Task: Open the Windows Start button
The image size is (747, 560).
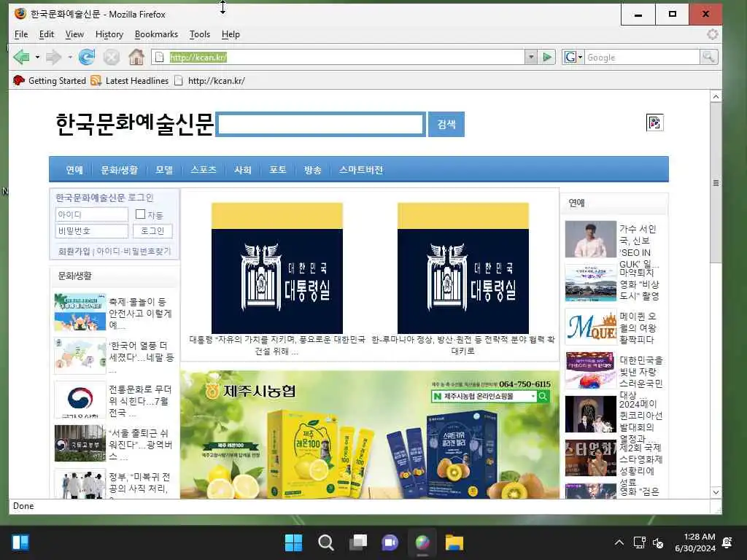Action: (293, 542)
